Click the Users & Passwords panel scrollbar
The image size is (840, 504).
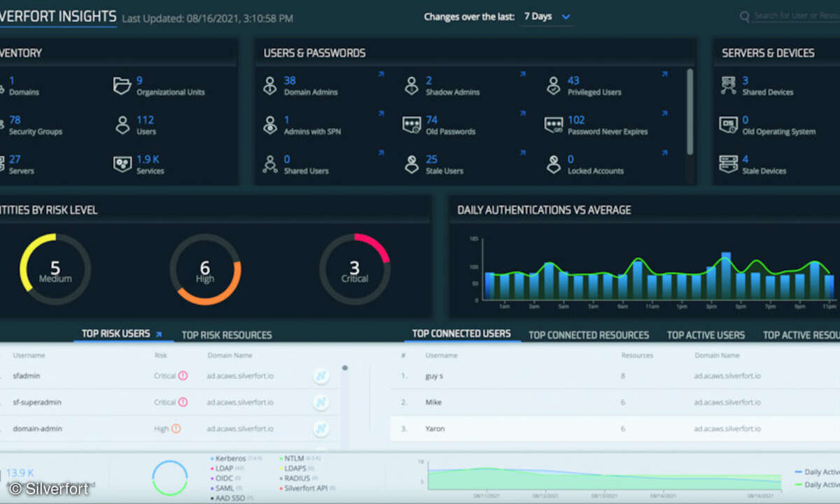690,112
